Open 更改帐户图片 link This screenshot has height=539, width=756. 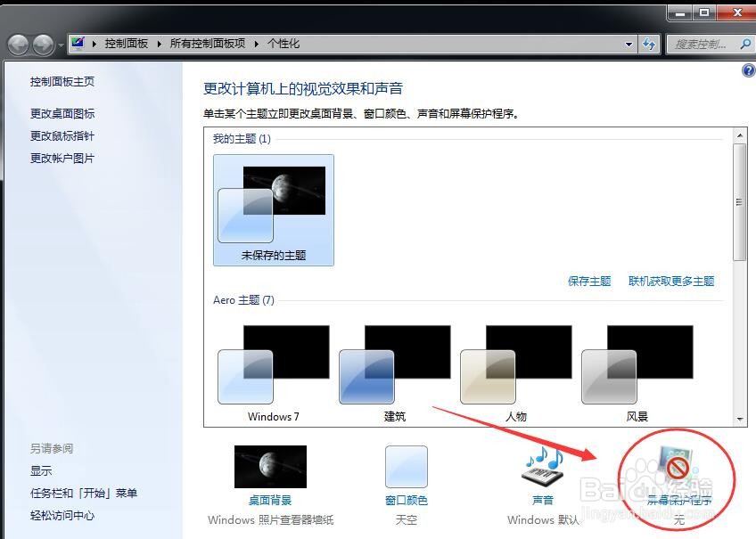point(62,158)
